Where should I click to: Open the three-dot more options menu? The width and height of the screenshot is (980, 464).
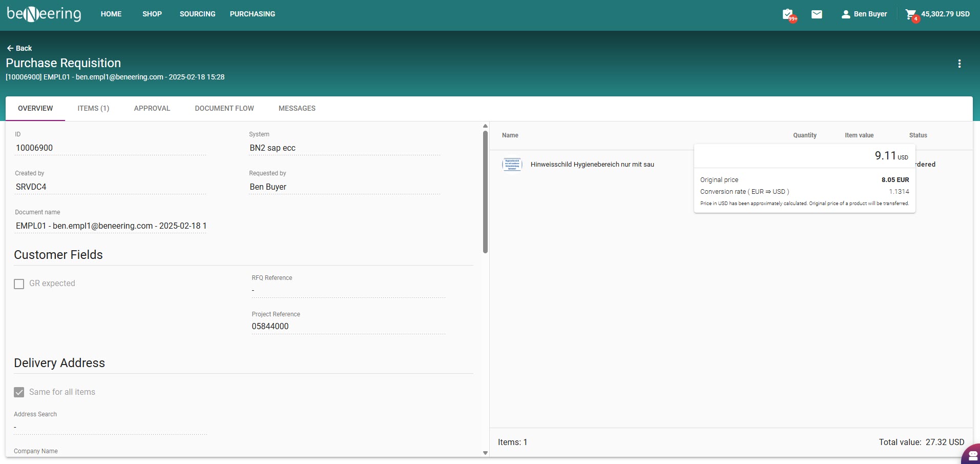959,64
